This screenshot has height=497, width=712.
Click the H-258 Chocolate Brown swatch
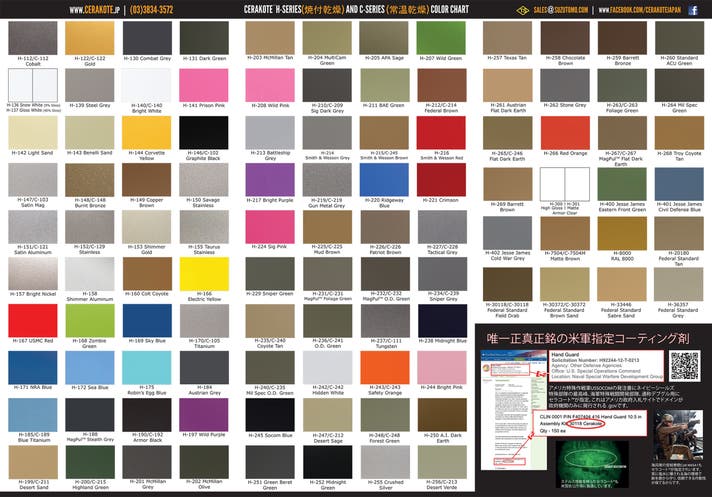point(565,38)
